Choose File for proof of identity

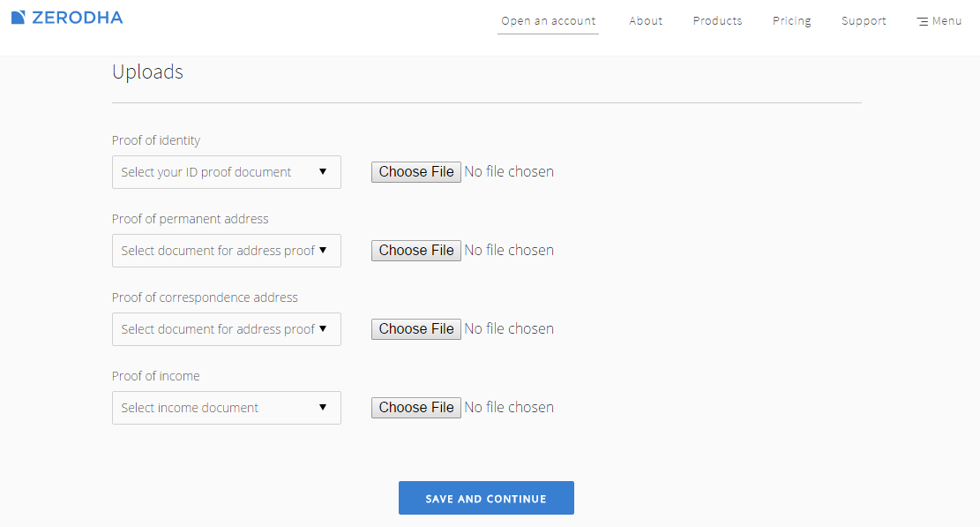pyautogui.click(x=416, y=172)
